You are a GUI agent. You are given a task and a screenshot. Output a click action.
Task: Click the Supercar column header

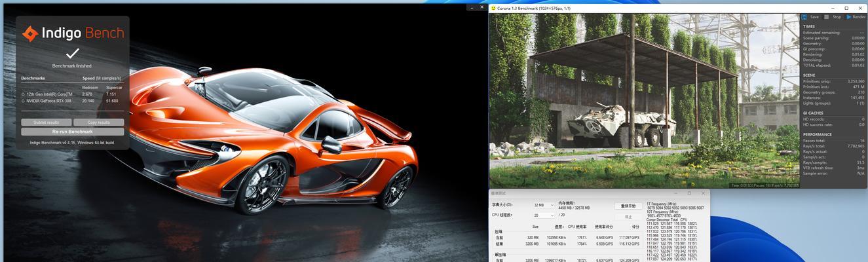pyautogui.click(x=114, y=87)
